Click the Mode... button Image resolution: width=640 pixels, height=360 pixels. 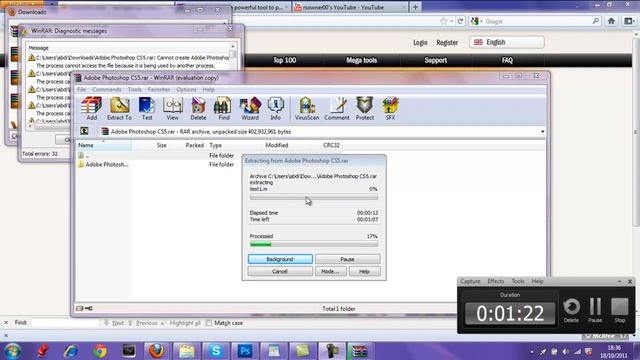(331, 271)
